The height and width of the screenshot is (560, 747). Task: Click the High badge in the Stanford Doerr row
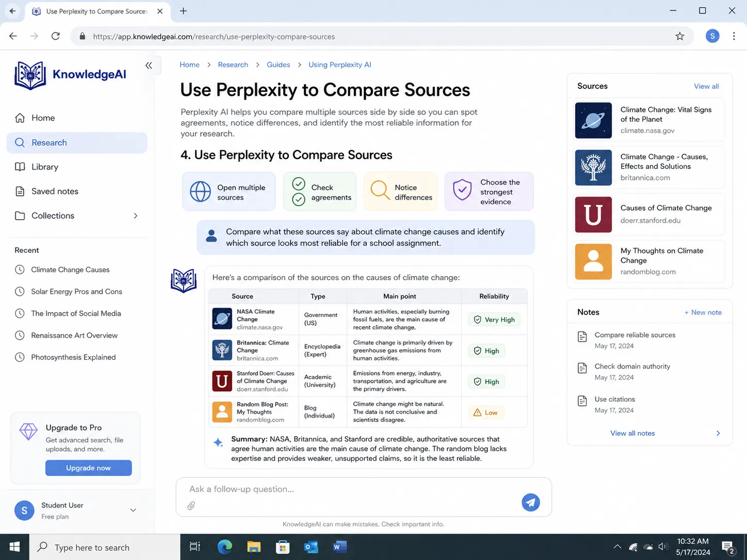coord(486,382)
